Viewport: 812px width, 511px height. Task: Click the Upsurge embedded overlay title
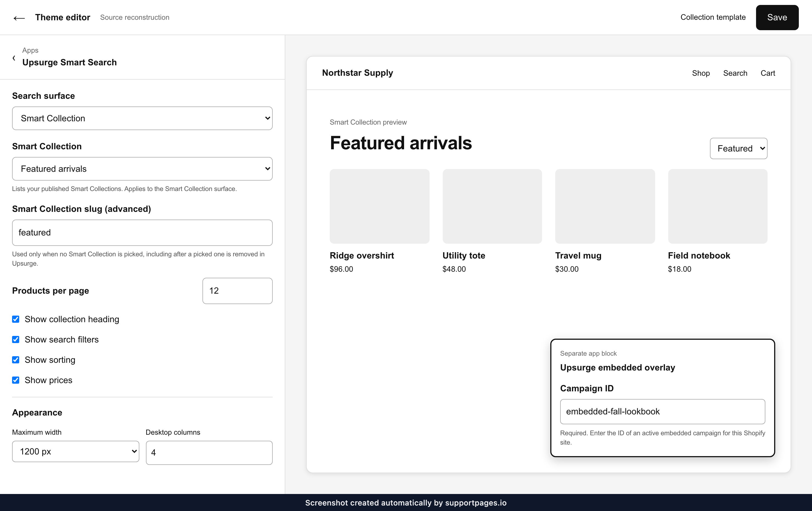coord(618,368)
